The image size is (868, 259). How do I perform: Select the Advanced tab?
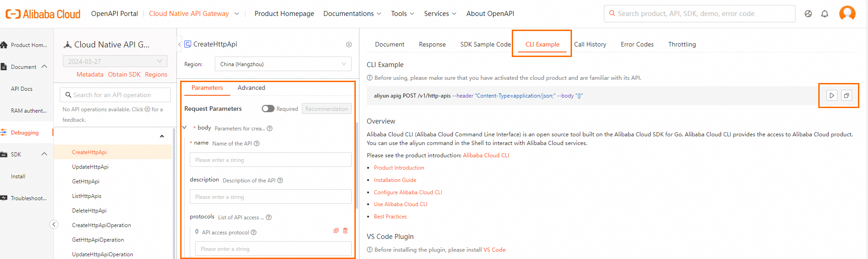tap(251, 88)
